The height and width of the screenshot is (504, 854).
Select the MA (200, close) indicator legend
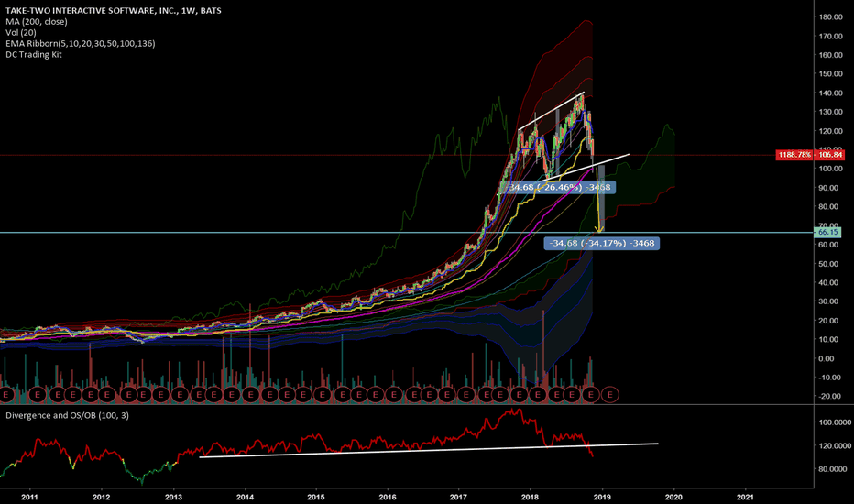pyautogui.click(x=37, y=22)
